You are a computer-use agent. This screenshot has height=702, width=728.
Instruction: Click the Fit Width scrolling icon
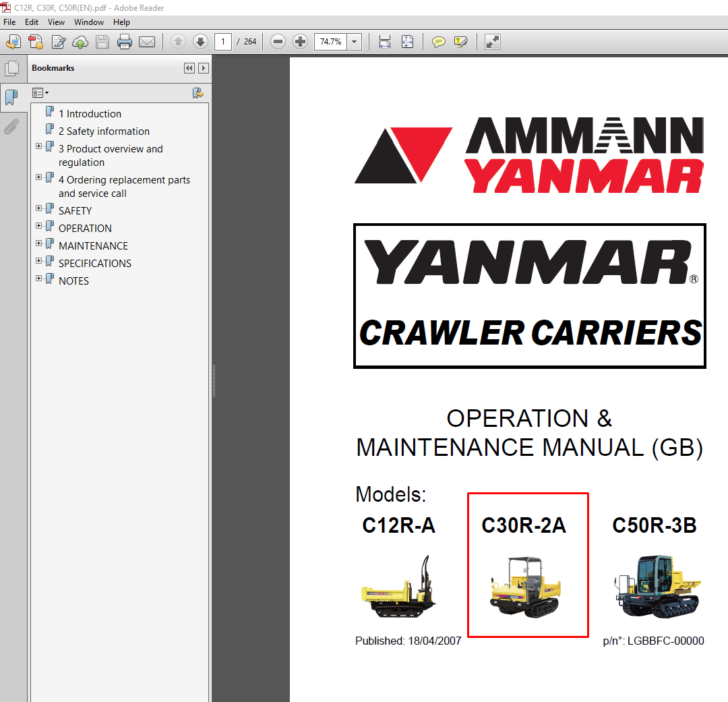(384, 42)
